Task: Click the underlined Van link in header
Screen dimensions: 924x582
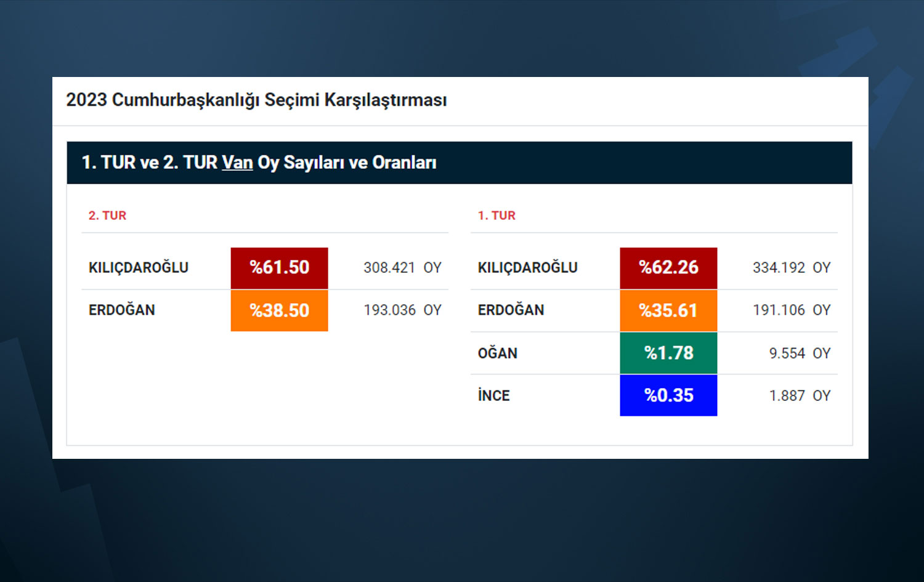Action: coord(237,163)
